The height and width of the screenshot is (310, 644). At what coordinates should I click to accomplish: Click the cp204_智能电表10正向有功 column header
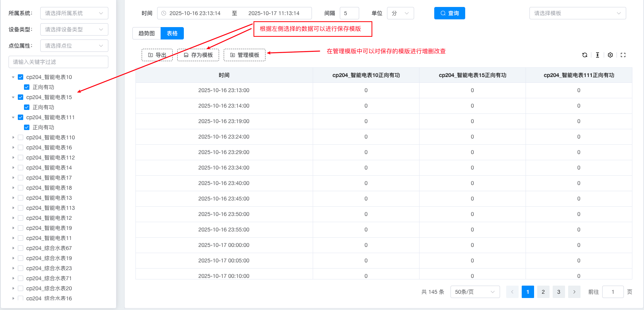pyautogui.click(x=366, y=75)
